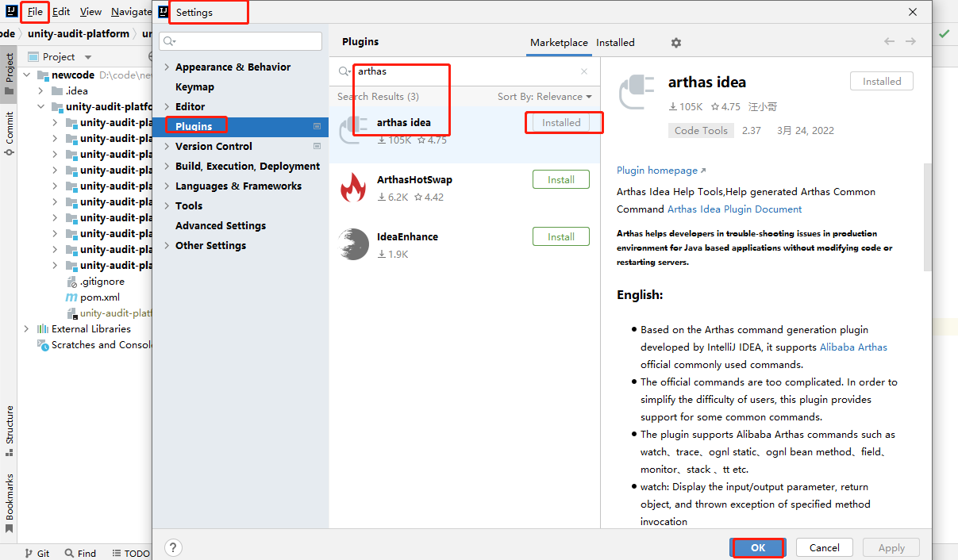Screen dimensions: 958x560
Task: Click the gear icon next to Installed tab
Action: (x=676, y=43)
